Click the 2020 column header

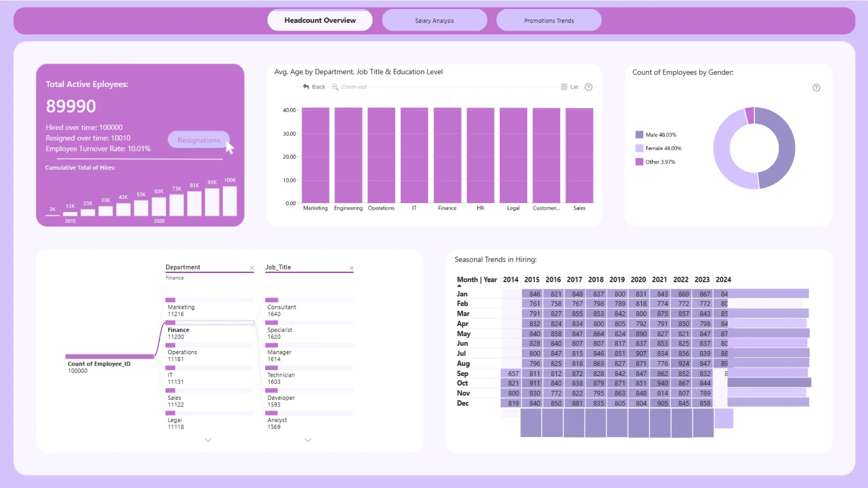pyautogui.click(x=638, y=280)
